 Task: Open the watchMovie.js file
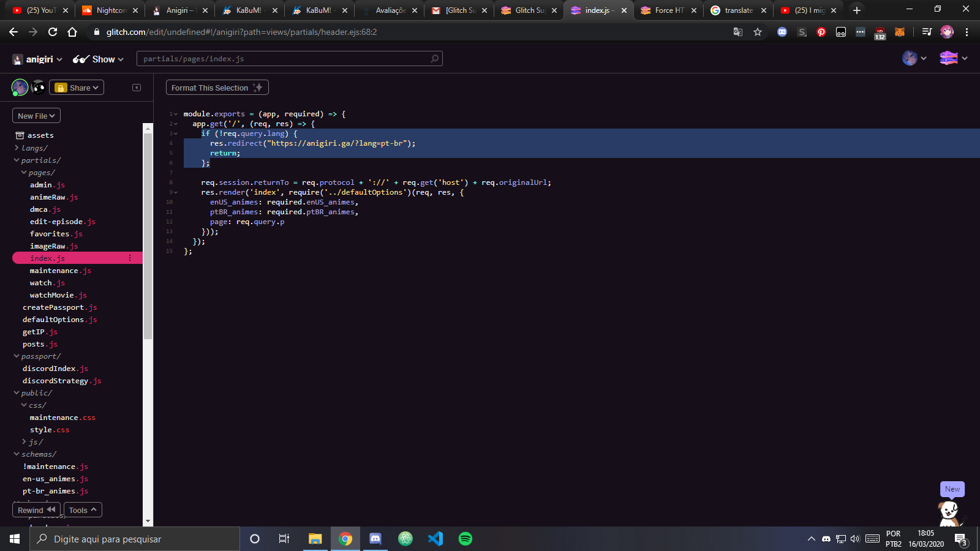[x=58, y=295]
